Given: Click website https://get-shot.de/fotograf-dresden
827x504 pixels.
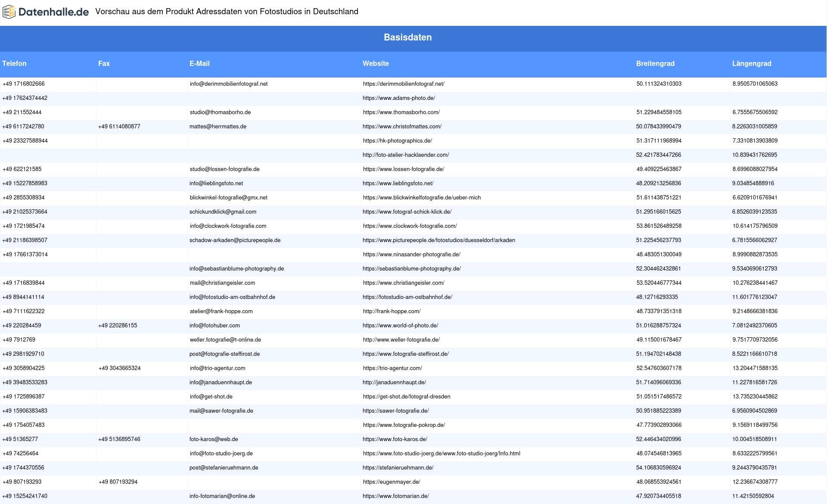Looking at the screenshot, I should click(x=407, y=397).
